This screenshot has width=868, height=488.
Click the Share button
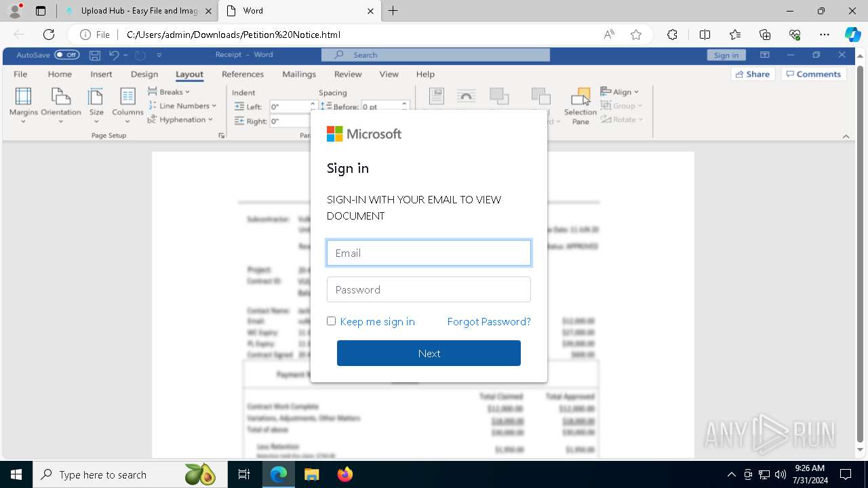[x=753, y=75]
